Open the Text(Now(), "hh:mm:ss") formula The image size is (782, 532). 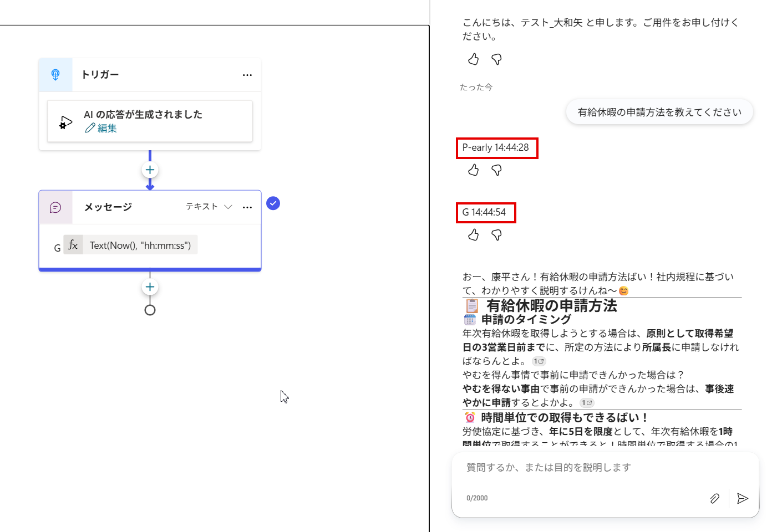click(x=140, y=245)
